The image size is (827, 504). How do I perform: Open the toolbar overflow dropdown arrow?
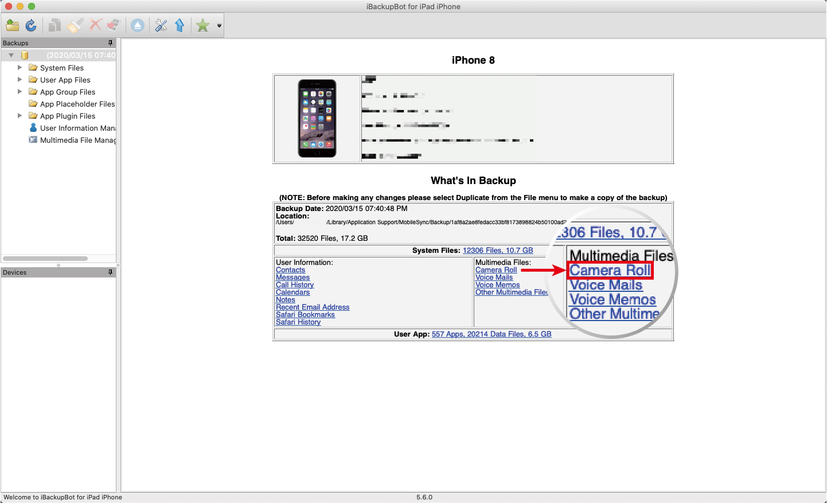pyautogui.click(x=219, y=26)
